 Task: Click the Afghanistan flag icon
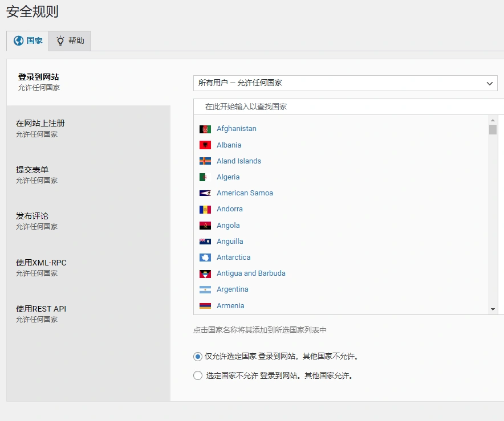206,129
